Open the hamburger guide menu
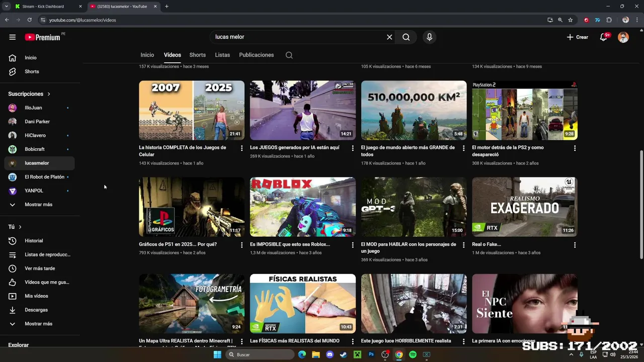Viewport: 644px width, 362px height. tap(13, 37)
